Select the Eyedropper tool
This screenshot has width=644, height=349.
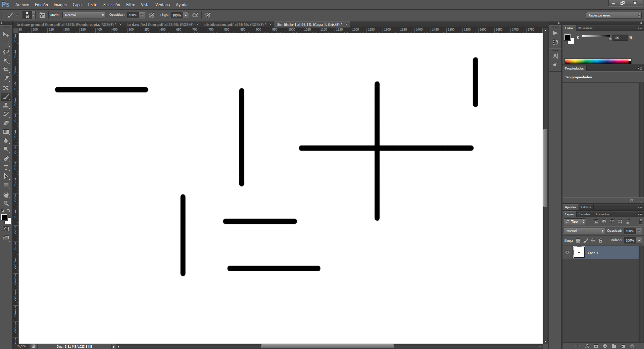[6, 79]
